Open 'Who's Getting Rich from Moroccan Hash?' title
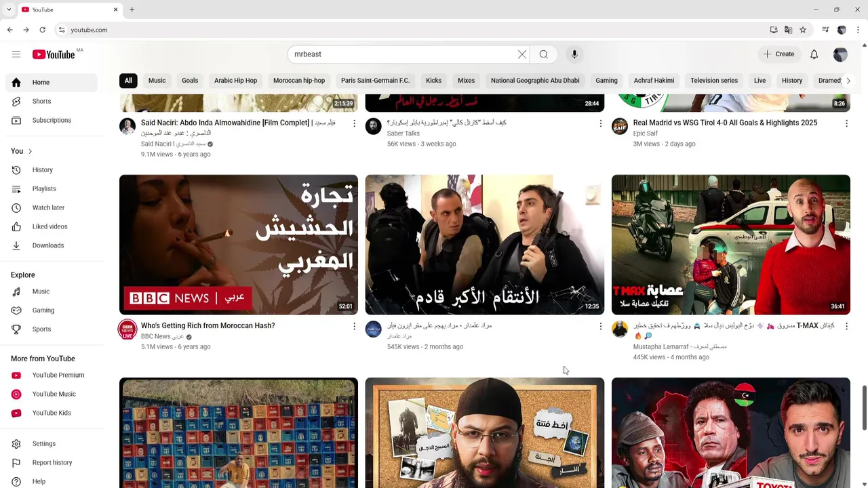The width and height of the screenshot is (868, 488). point(208,325)
